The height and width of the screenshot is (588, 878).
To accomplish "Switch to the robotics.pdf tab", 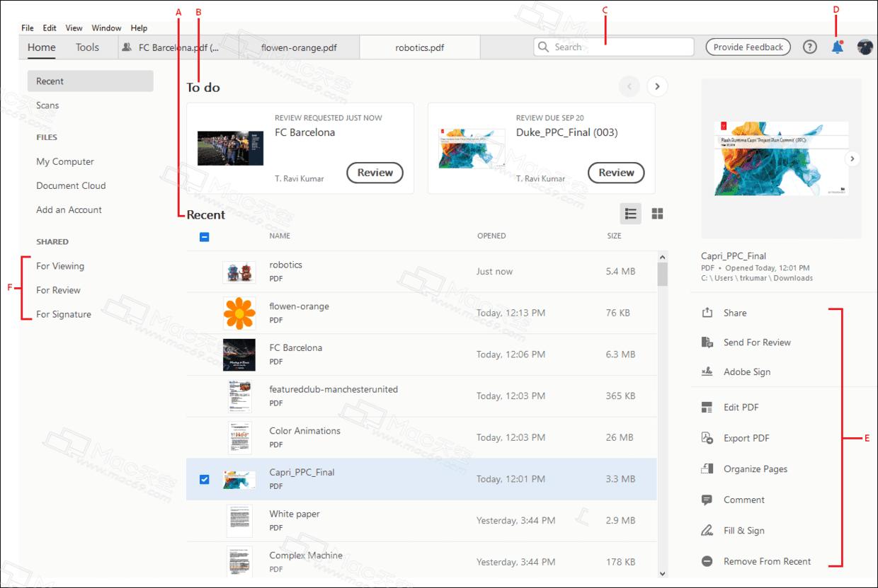I will [x=419, y=47].
